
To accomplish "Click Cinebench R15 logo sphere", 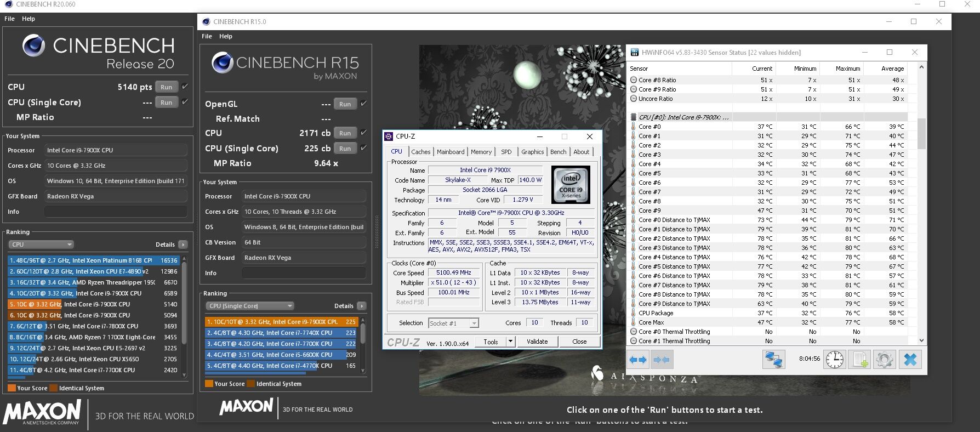I will pos(222,62).
